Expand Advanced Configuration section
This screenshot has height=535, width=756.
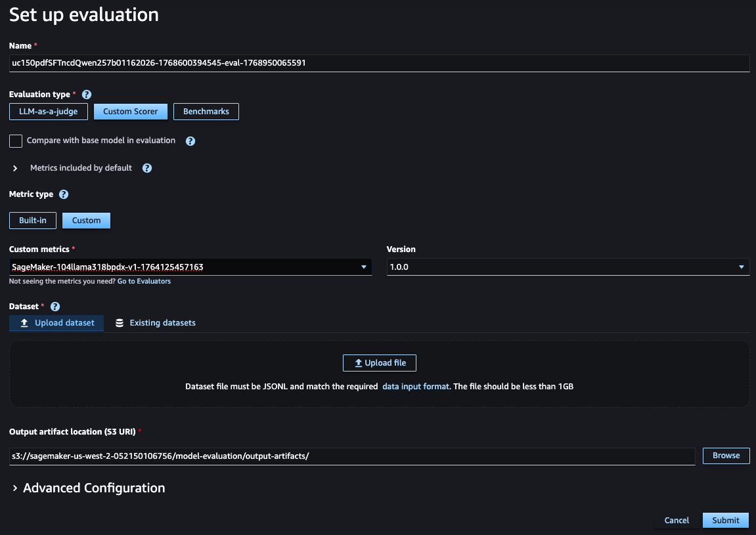coord(15,488)
